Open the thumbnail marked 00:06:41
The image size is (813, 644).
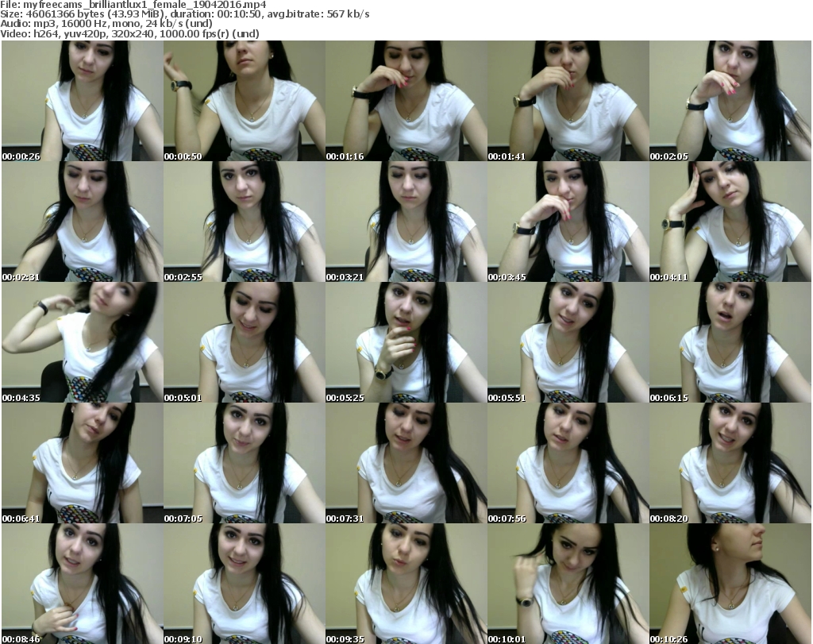pos(83,463)
